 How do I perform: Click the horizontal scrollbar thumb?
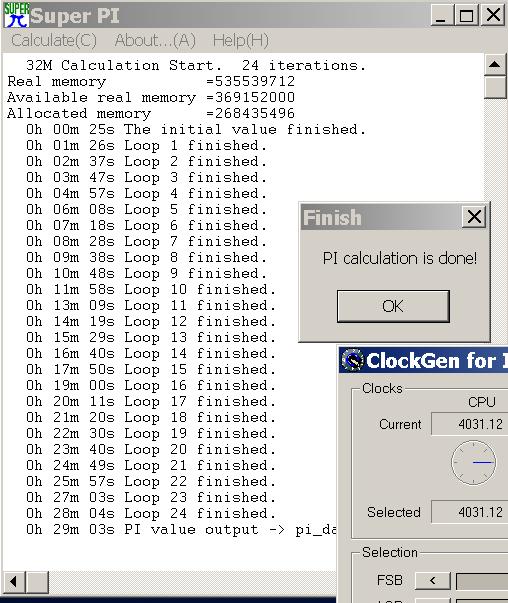(x=37, y=582)
